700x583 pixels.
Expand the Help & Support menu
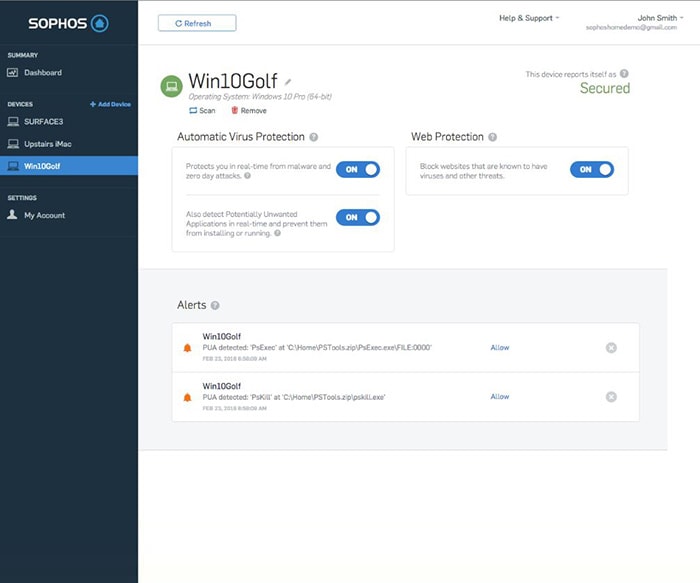(529, 18)
